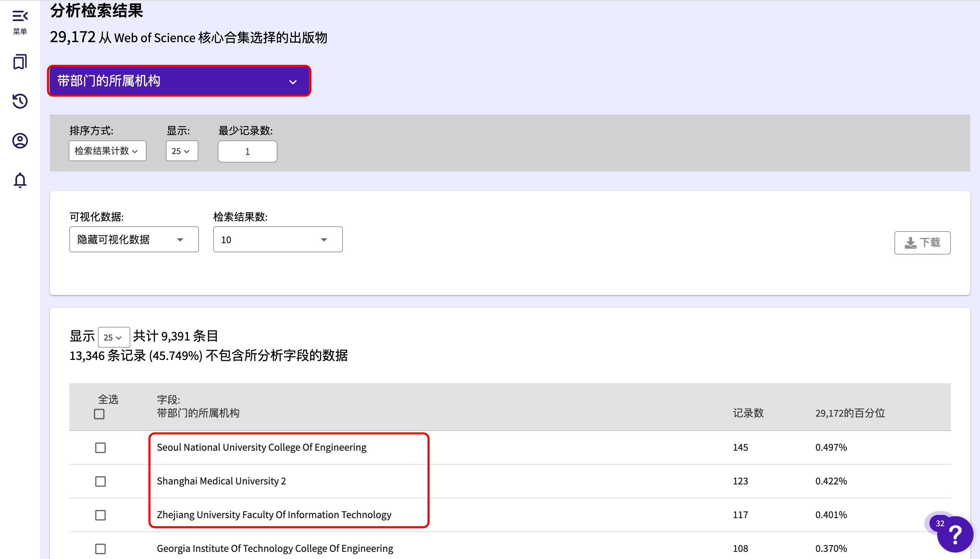
Task: Open the 隐藏可视化数据 visualization dropdown
Action: (x=134, y=240)
